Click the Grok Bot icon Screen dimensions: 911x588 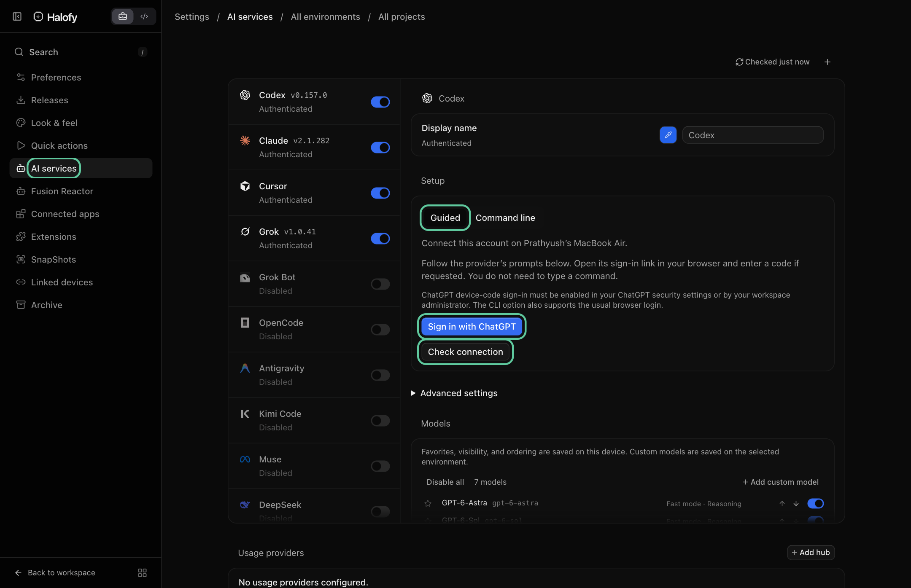245,278
